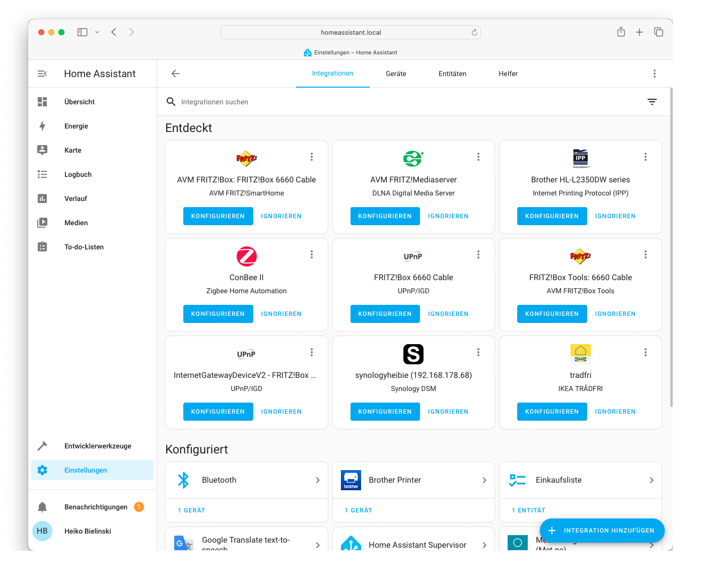Click the Entwicklerwerkzeuge hammer icon
Viewport: 701px width, 588px height.
pos(42,446)
